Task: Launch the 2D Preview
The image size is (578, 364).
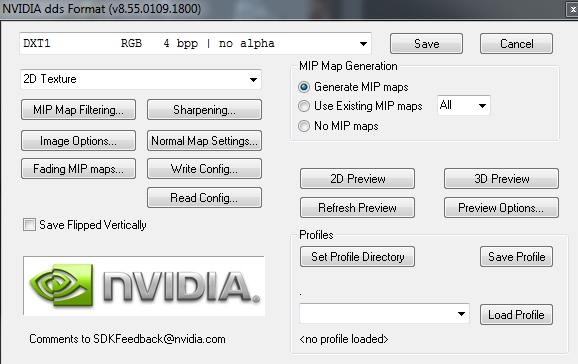Action: tap(358, 179)
